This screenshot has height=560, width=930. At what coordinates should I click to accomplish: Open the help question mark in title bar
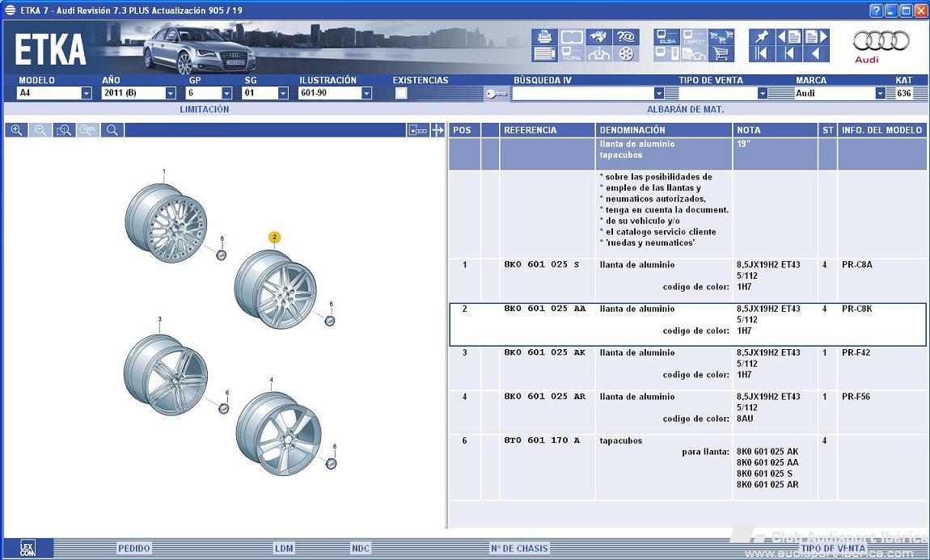click(877, 11)
